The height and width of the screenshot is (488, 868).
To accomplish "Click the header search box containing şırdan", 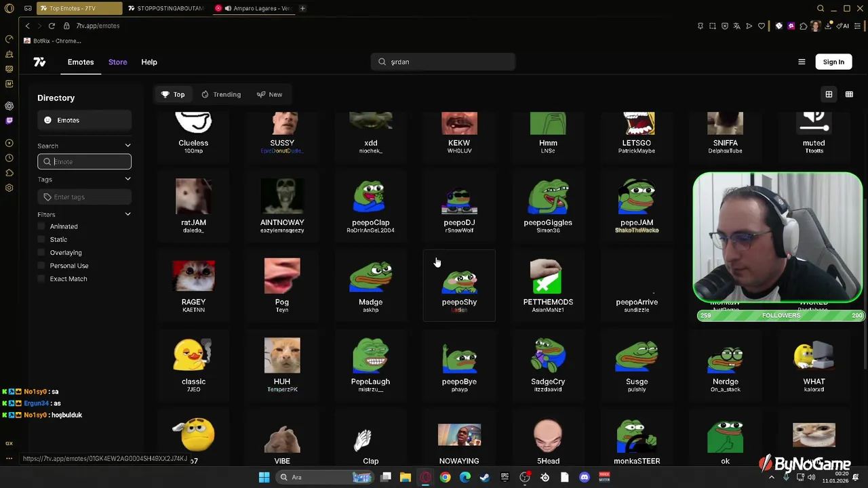I will [443, 62].
